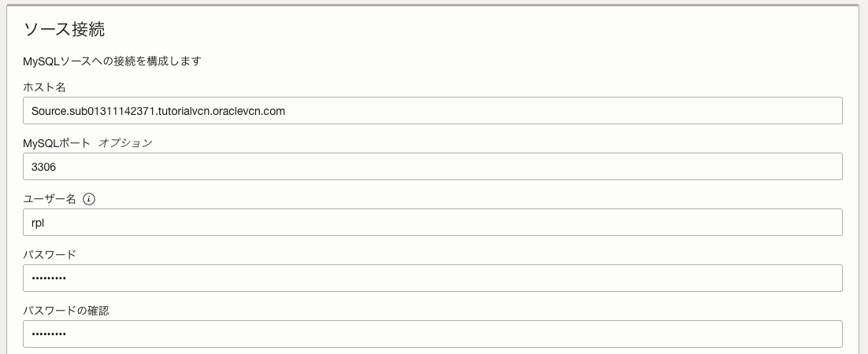This screenshot has width=868, height=354.
Task: Click the オプション hint next to MySQLポート
Action: [125, 143]
